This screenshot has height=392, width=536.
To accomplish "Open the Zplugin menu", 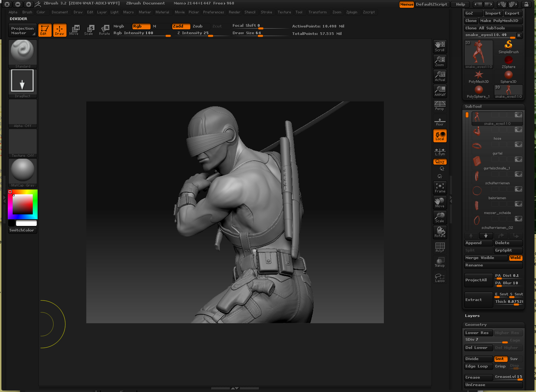I will (352, 12).
